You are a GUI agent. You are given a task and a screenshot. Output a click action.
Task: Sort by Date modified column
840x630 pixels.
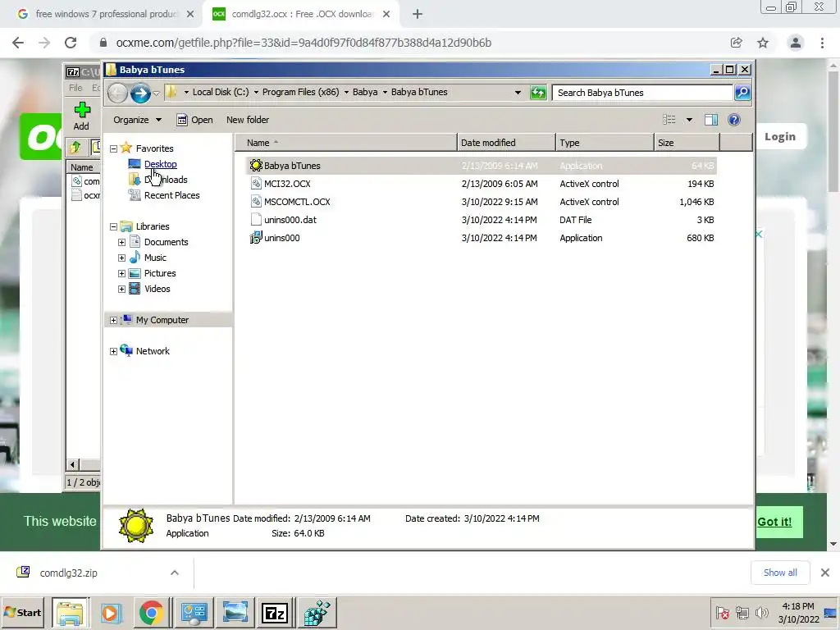point(506,143)
